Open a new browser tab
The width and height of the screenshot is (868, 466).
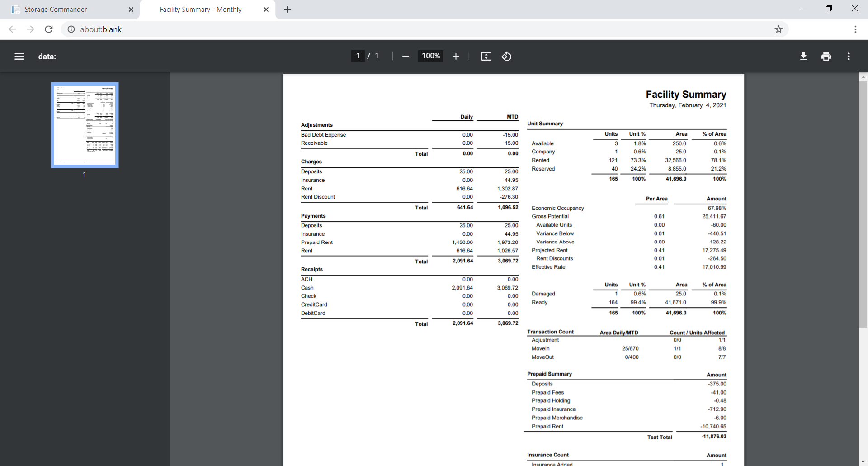click(287, 9)
